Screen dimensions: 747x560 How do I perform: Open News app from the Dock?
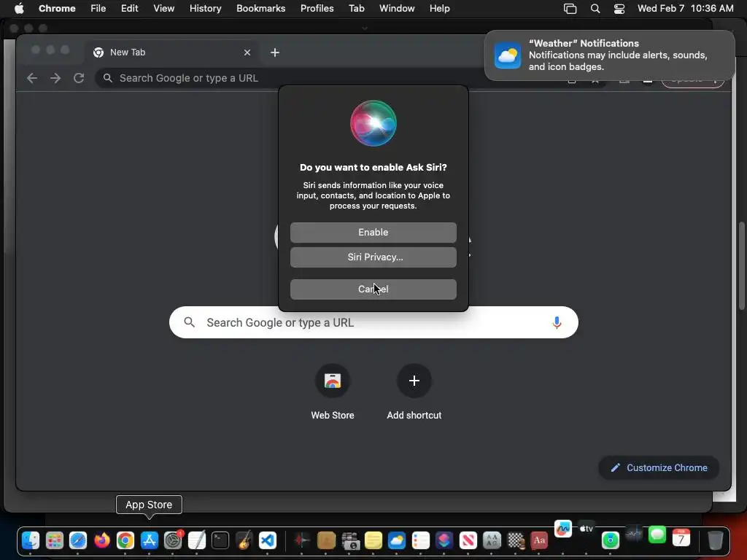[468, 540]
